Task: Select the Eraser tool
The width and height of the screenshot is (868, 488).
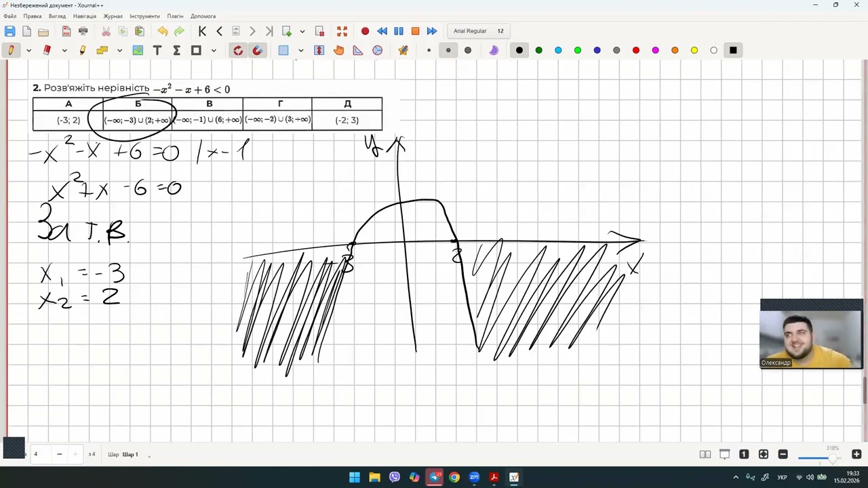Action: (x=47, y=50)
